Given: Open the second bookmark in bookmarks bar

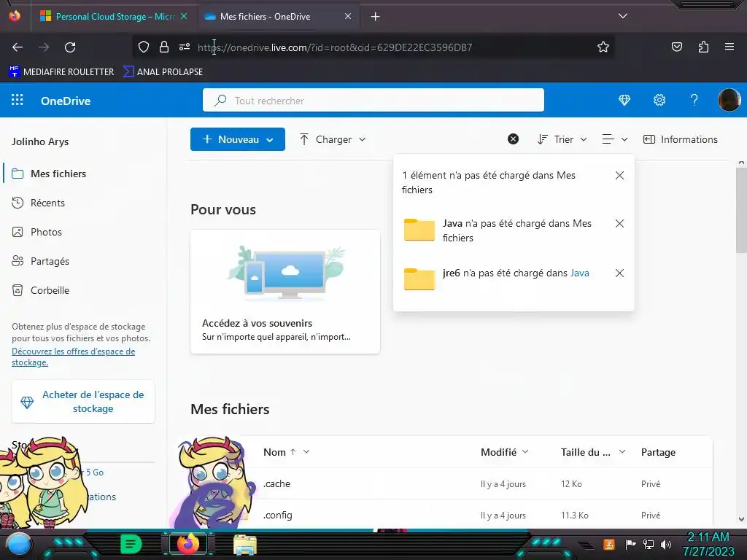Looking at the screenshot, I should pos(163,72).
